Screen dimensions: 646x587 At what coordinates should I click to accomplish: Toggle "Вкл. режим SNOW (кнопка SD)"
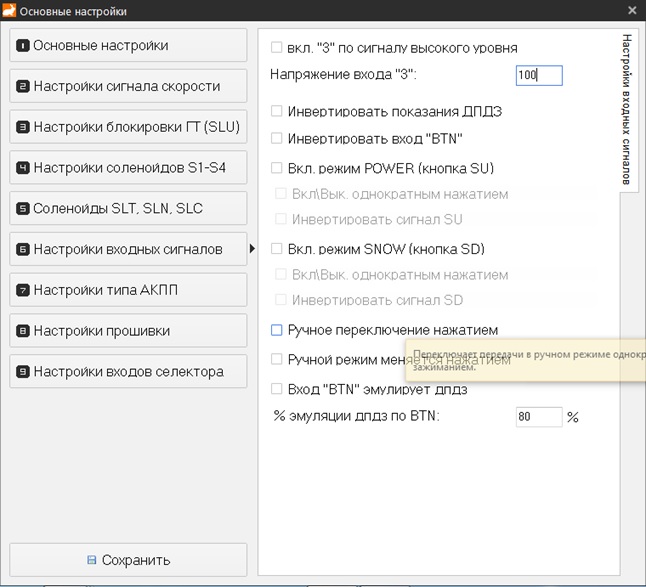click(x=277, y=249)
